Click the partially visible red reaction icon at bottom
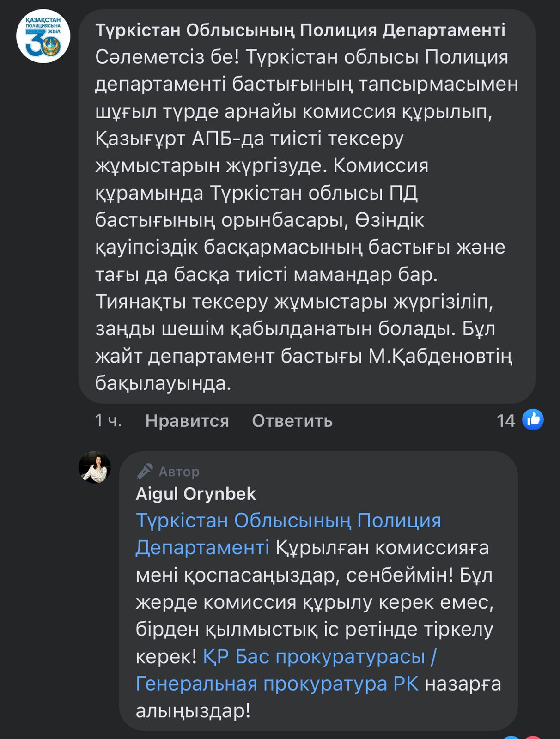 [x=533, y=737]
